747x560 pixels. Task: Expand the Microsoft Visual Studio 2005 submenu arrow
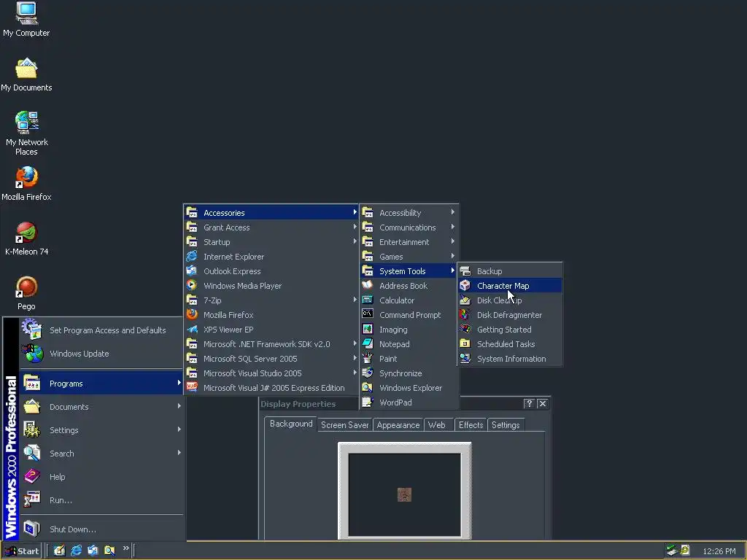[355, 373]
